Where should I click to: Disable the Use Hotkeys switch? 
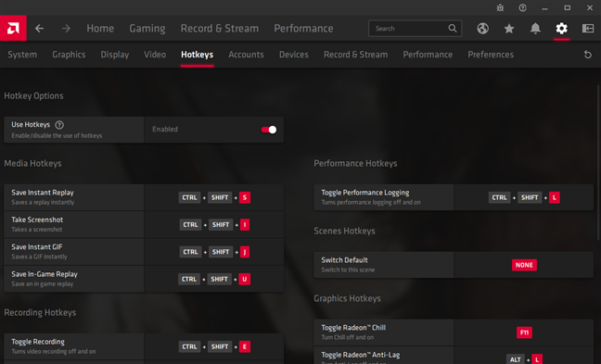(x=269, y=130)
